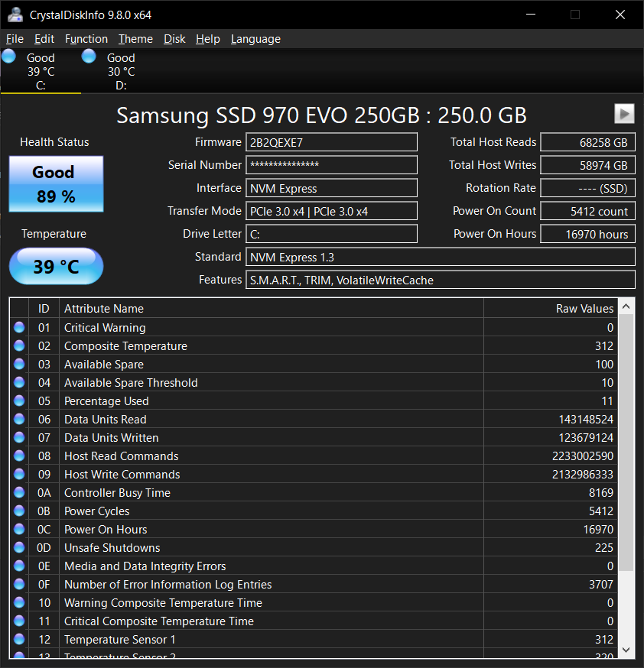The image size is (644, 668).
Task: Open the File menu
Action: [x=15, y=39]
